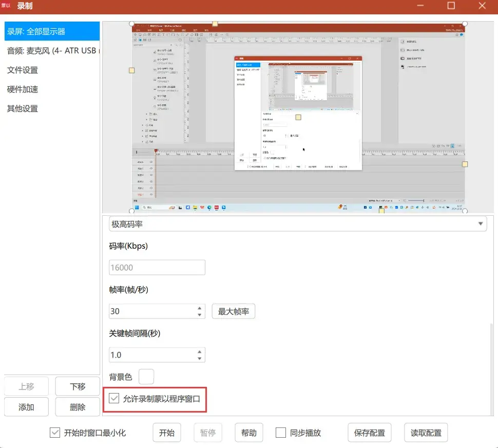Click the bottom-right round corner handle of preview

pyautogui.click(x=465, y=211)
